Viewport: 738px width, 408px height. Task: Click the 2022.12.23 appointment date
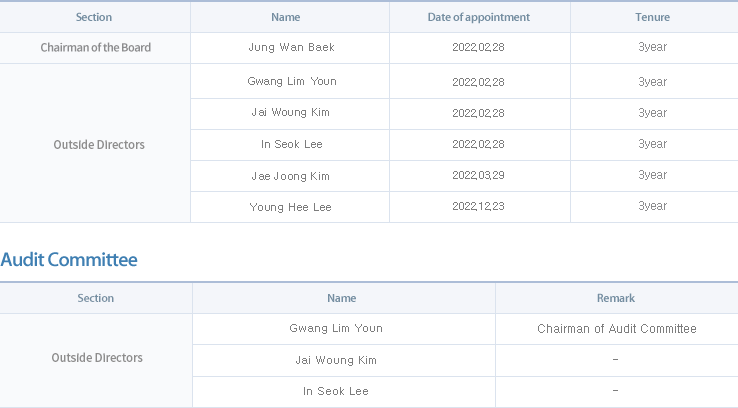[x=478, y=207]
